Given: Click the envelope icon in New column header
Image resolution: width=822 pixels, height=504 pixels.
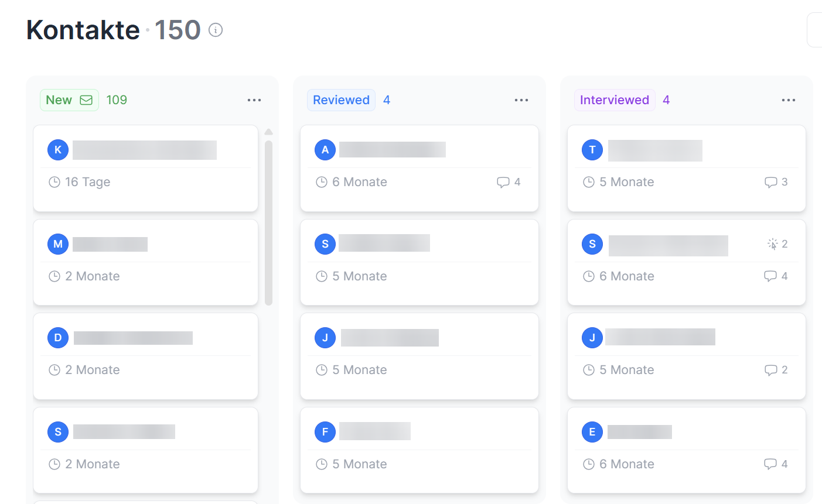Looking at the screenshot, I should click(86, 100).
